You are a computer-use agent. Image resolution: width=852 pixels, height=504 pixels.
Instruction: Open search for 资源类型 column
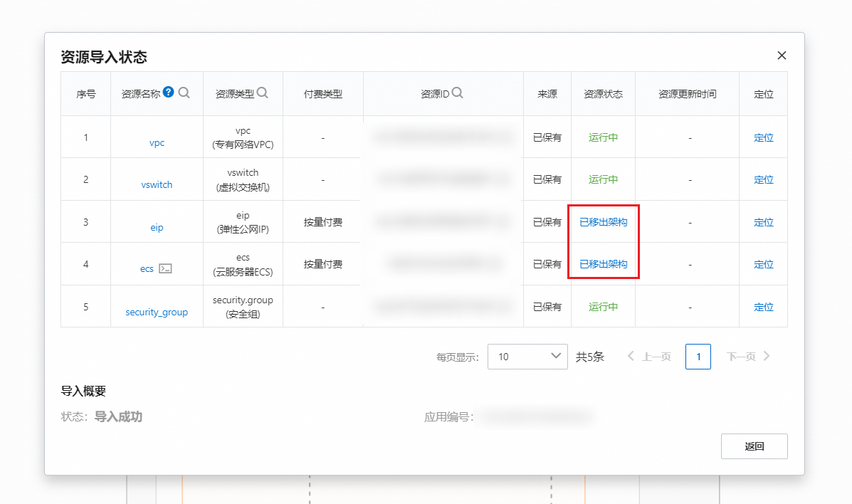tap(263, 93)
